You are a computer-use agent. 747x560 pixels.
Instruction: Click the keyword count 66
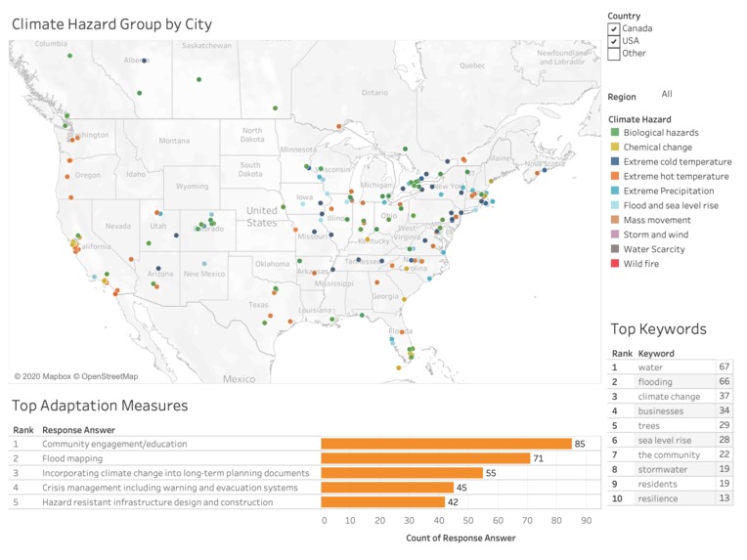(x=725, y=381)
